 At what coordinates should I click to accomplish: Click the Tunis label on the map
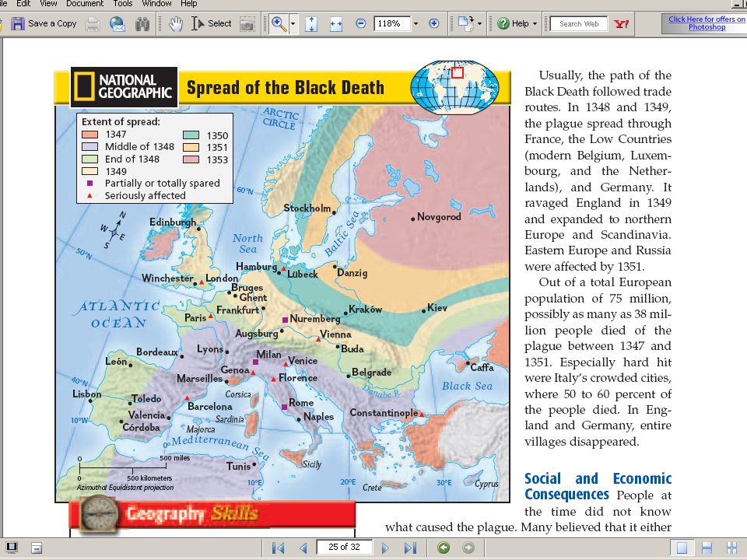pos(238,466)
